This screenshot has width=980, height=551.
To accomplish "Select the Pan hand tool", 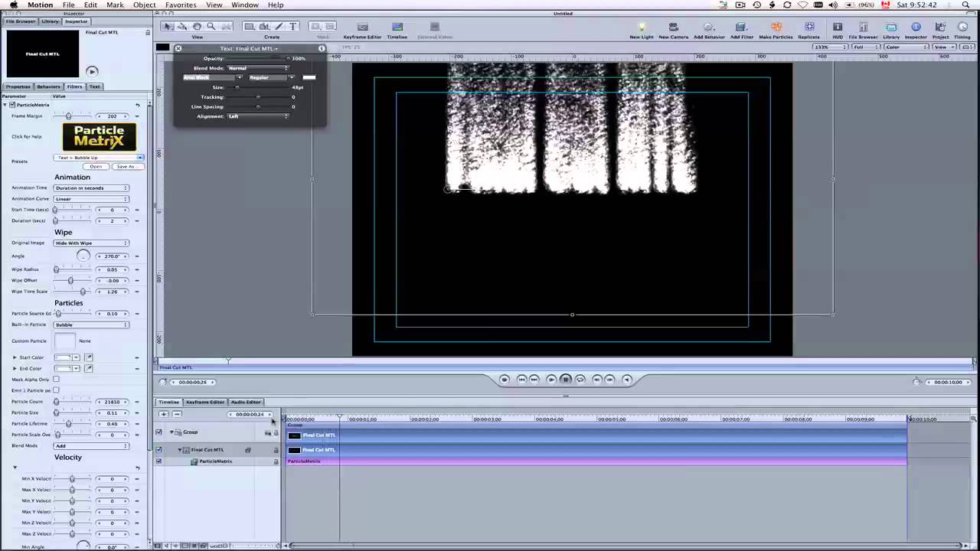I will pyautogui.click(x=197, y=26).
